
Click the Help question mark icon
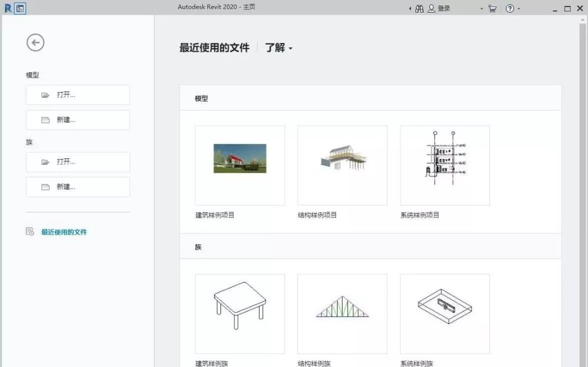(x=510, y=8)
